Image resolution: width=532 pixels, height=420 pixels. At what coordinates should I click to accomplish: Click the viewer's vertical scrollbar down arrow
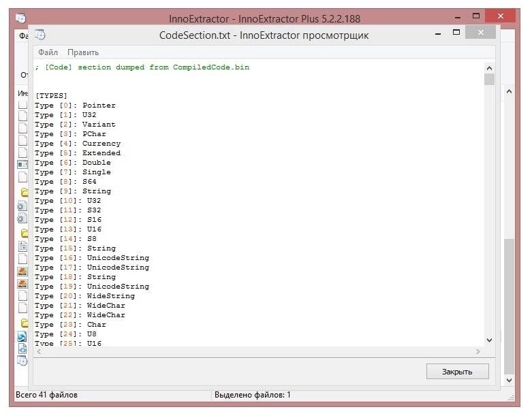click(x=489, y=340)
